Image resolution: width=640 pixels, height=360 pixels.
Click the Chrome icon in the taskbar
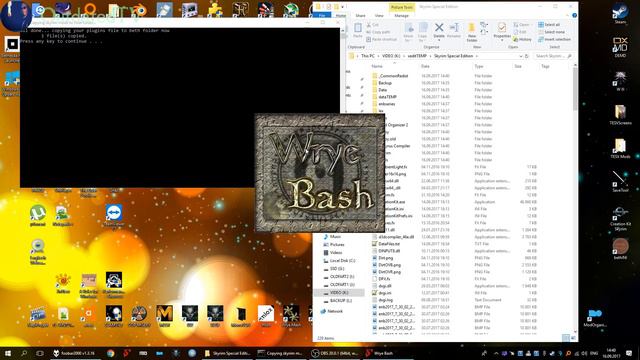111,353
